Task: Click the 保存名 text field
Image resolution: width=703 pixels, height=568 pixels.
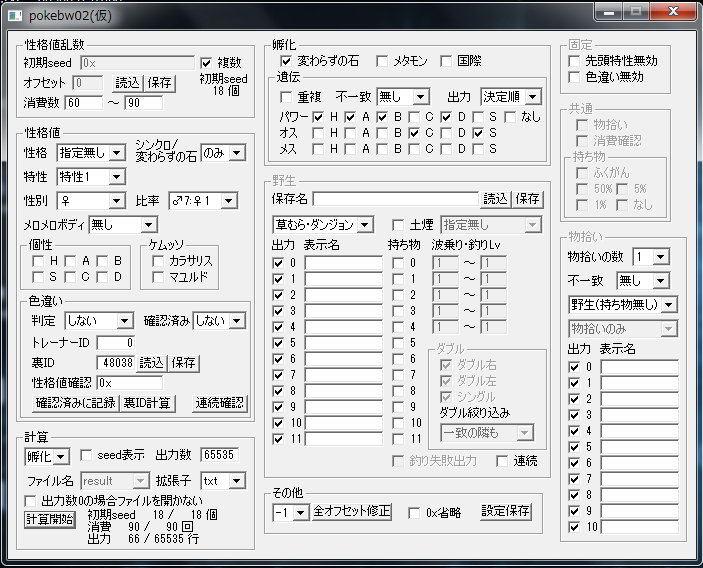Action: point(396,199)
